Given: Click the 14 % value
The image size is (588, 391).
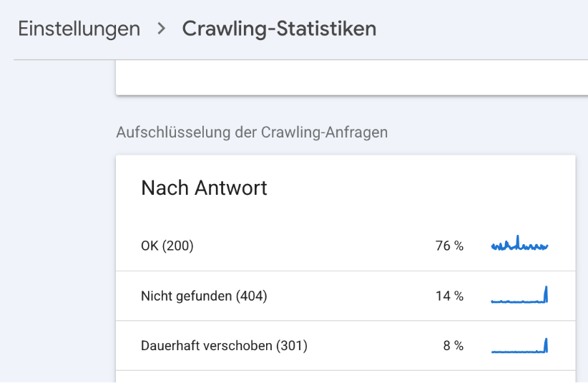Looking at the screenshot, I should (x=449, y=296).
